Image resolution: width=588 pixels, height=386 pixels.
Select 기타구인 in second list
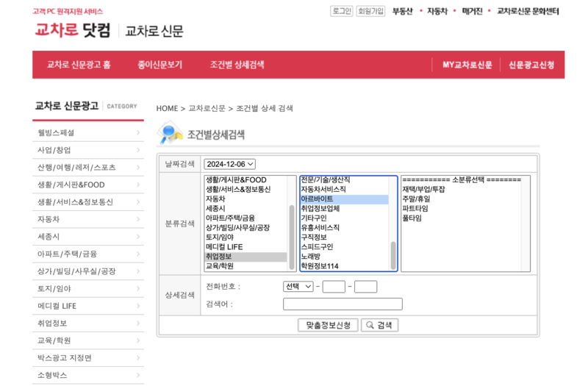(344, 218)
